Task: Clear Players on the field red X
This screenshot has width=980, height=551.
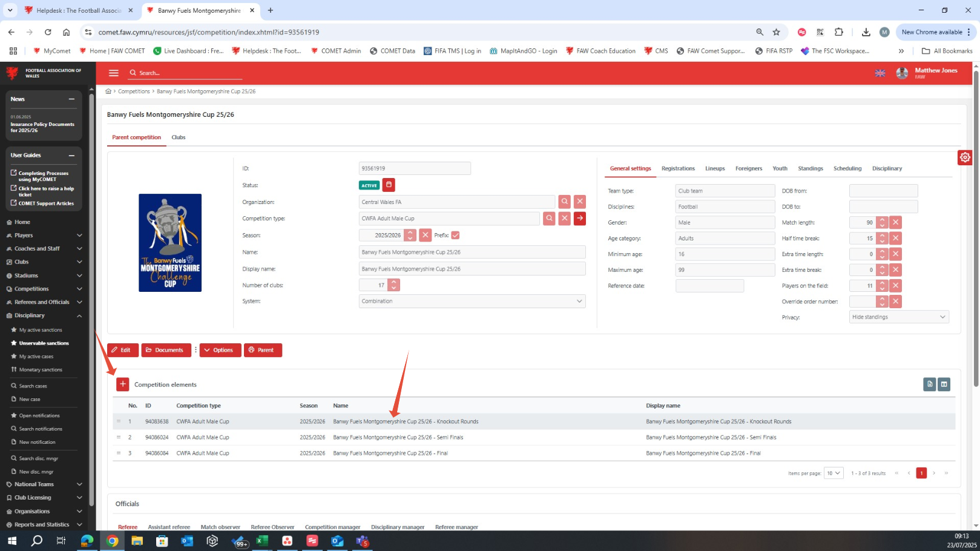Action: (896, 285)
